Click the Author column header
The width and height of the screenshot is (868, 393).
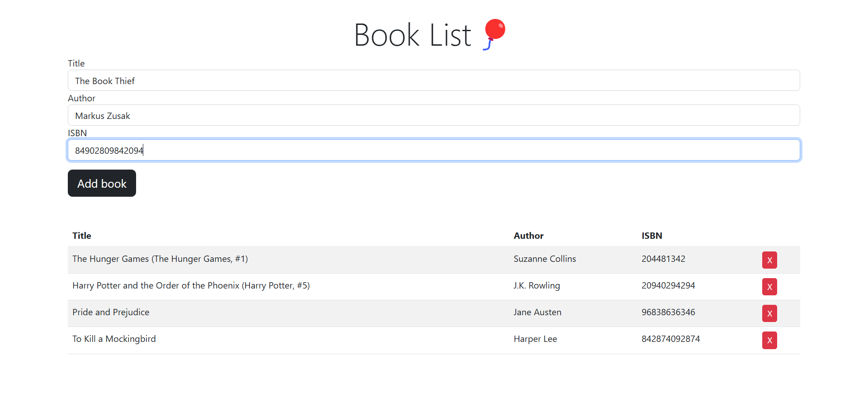pyautogui.click(x=528, y=236)
